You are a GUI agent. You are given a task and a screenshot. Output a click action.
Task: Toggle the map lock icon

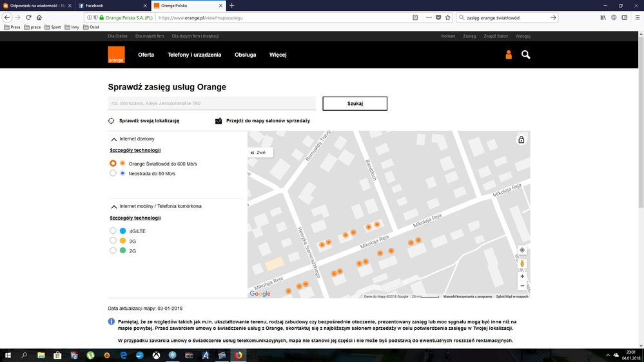coord(521,140)
